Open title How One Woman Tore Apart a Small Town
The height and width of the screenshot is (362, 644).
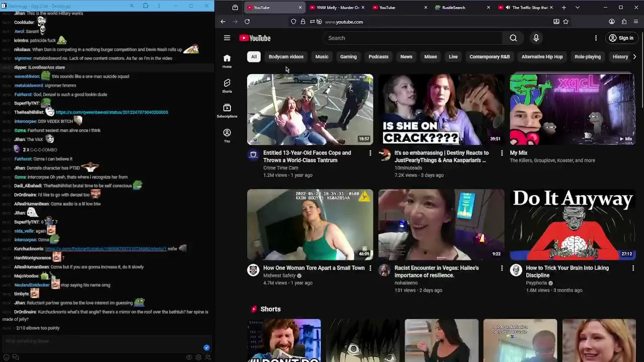[x=314, y=268]
